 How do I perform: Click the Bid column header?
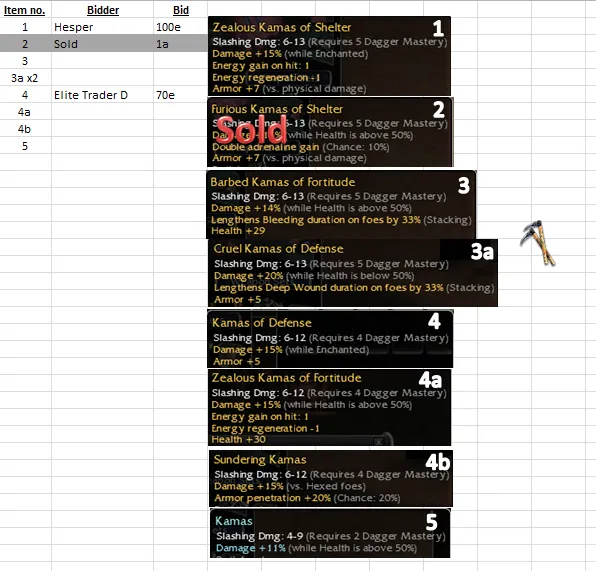pos(181,10)
